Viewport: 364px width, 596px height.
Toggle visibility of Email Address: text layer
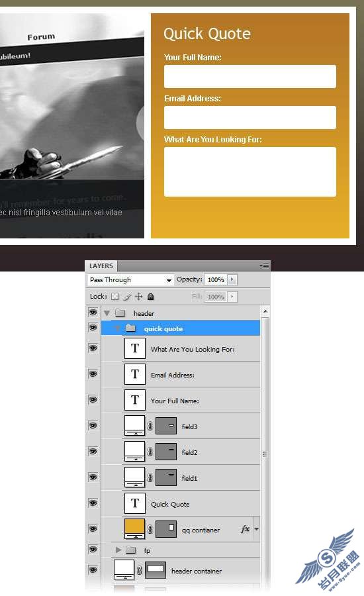[x=93, y=374]
